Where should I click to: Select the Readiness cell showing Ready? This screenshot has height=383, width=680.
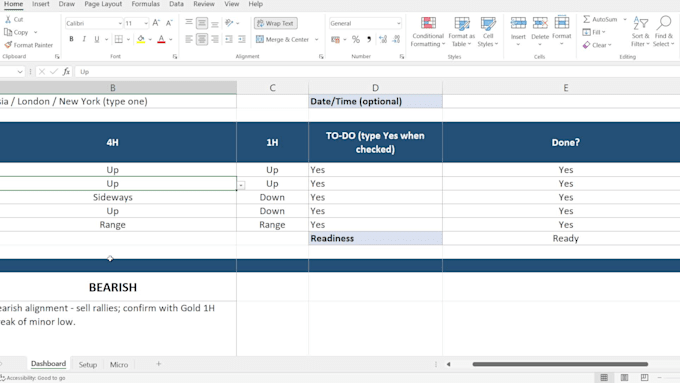tap(565, 238)
